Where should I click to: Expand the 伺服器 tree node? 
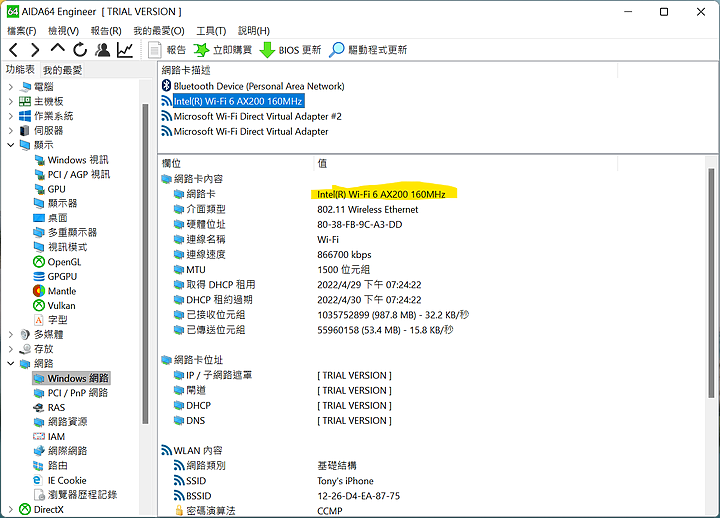(x=11, y=130)
